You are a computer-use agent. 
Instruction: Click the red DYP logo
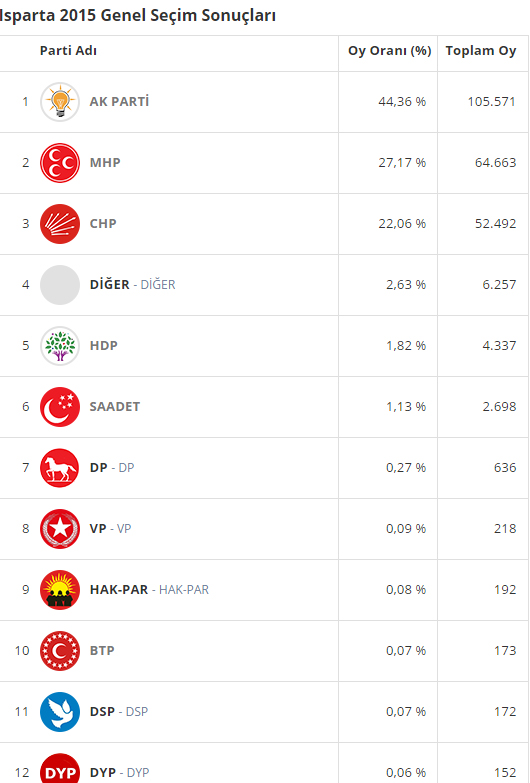pyautogui.click(x=60, y=768)
